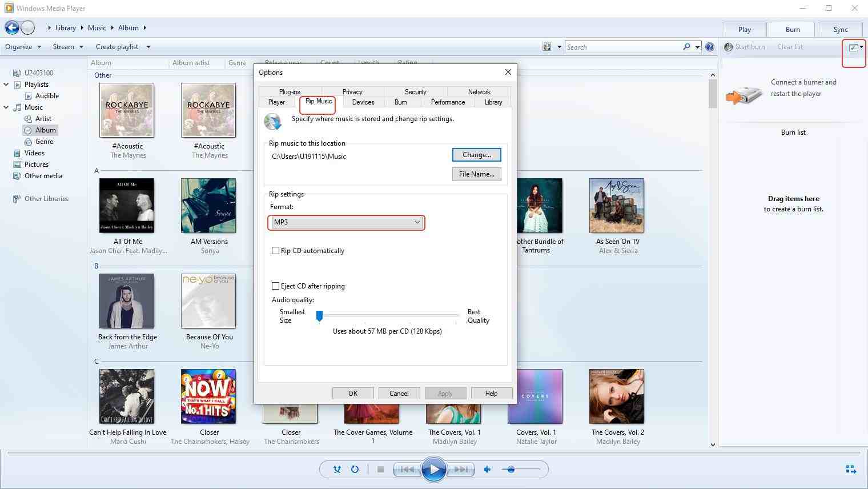Viewport: 868px width, 489px height.
Task: Mute sound with the speaker icon
Action: click(488, 470)
